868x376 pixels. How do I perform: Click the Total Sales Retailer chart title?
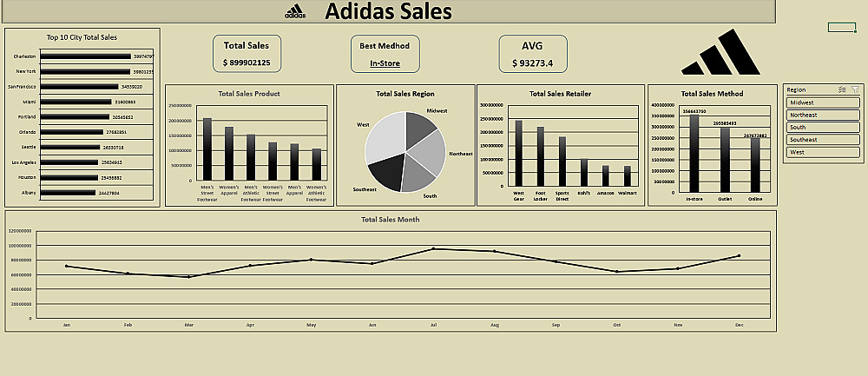[560, 94]
